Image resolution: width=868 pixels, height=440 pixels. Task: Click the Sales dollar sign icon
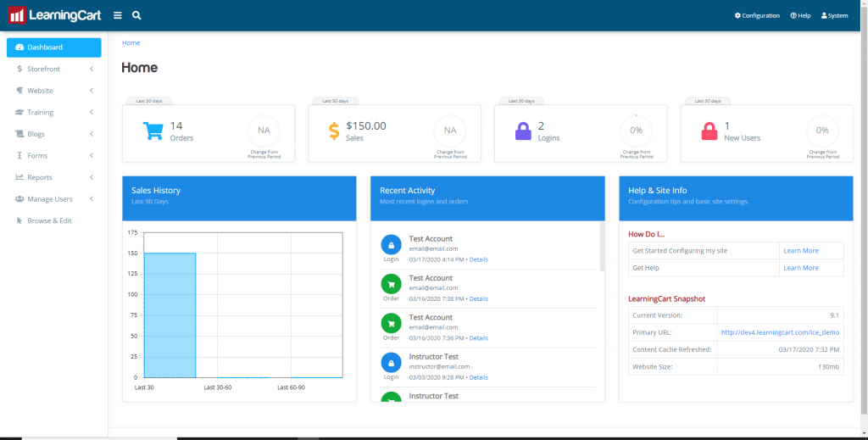334,131
